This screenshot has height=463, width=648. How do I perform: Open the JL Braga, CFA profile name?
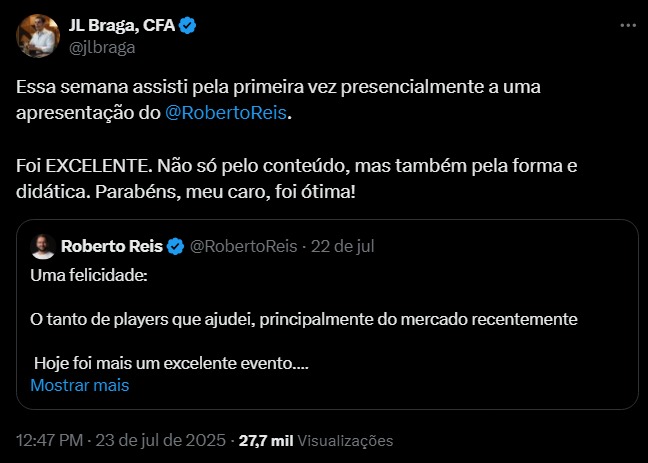tap(120, 26)
